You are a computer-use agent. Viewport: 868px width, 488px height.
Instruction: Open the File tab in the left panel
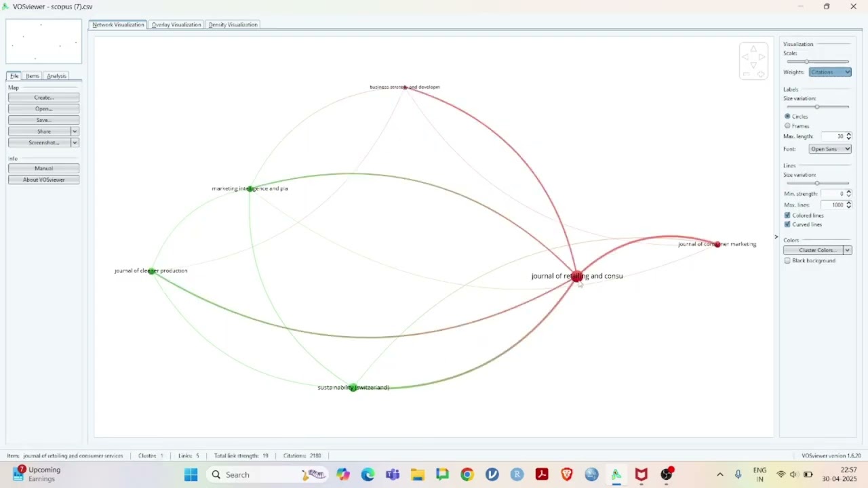[x=14, y=76]
